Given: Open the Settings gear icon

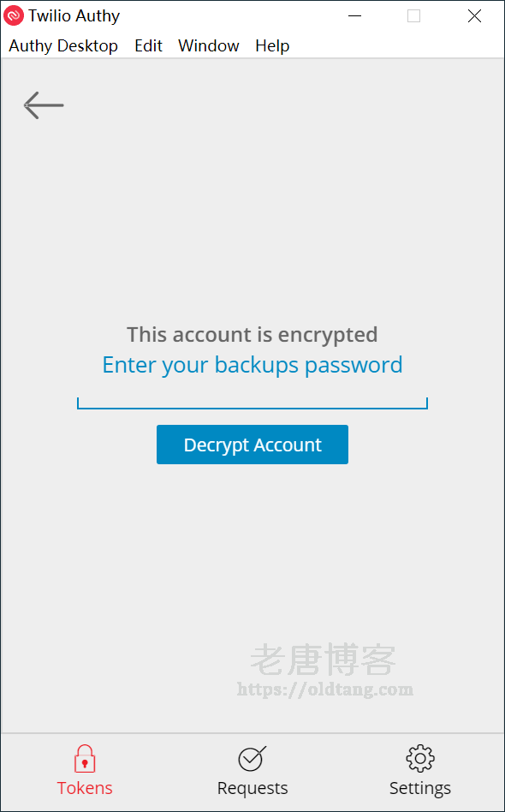Looking at the screenshot, I should tap(420, 759).
